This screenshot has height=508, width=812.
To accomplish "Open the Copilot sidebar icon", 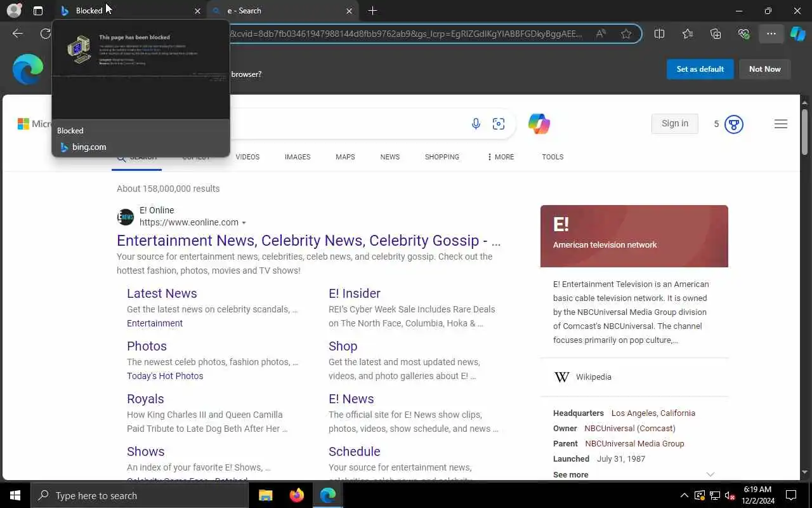I will pyautogui.click(x=798, y=34).
